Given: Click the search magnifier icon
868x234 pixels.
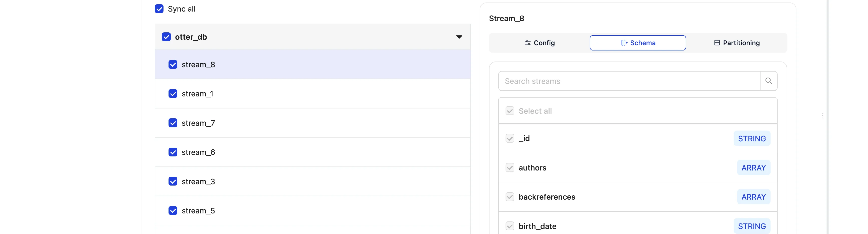Looking at the screenshot, I should [x=768, y=81].
